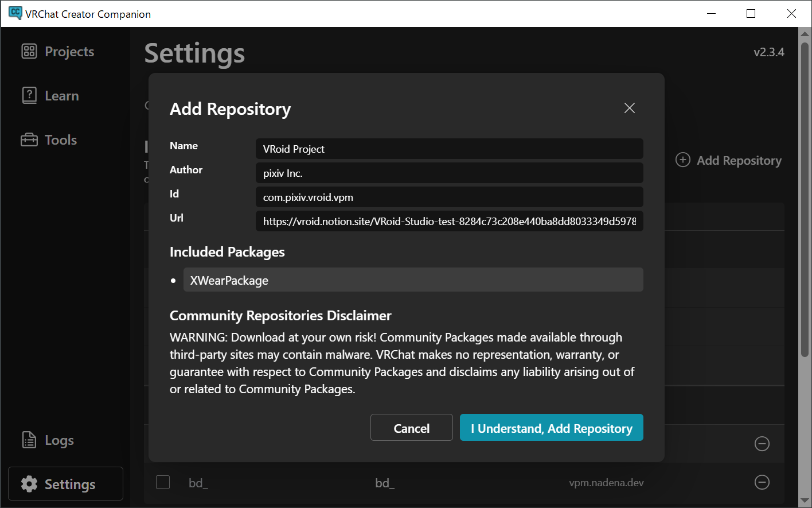This screenshot has height=508, width=812.
Task: Select the Id field com.pixiv.vroid.vpm
Action: [x=450, y=197]
